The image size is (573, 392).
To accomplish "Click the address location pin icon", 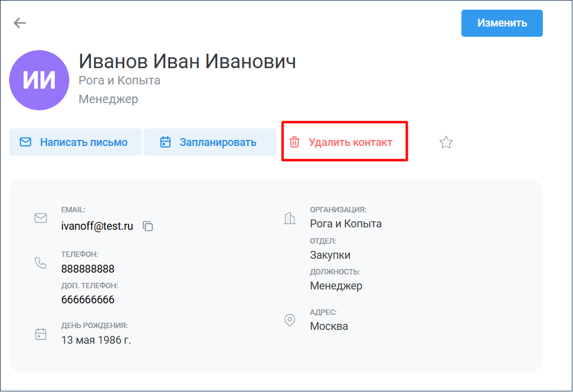I will [x=290, y=320].
